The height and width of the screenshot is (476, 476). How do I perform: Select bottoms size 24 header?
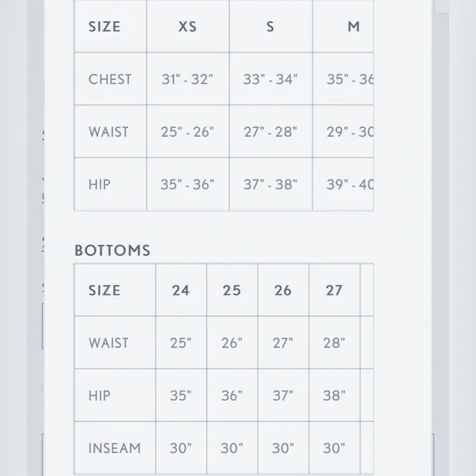(181, 291)
